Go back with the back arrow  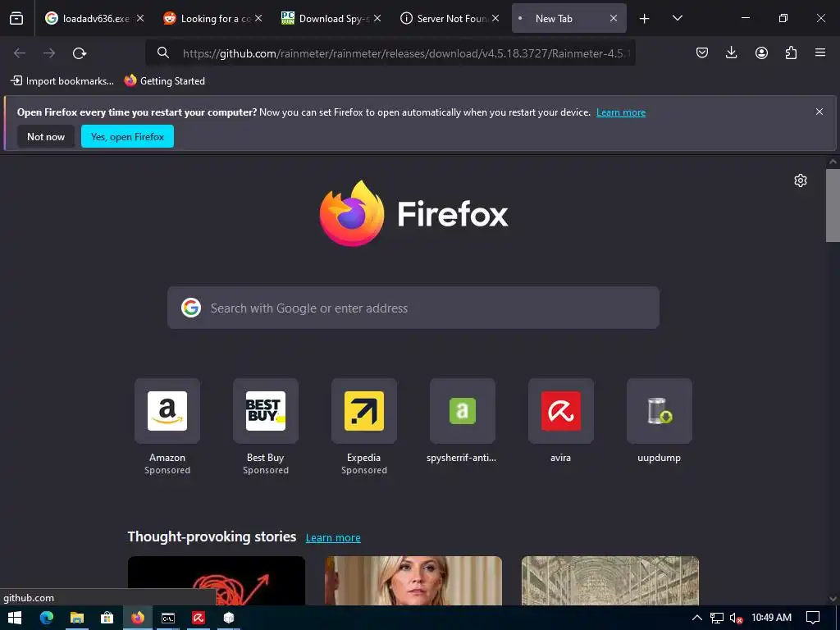click(x=20, y=53)
